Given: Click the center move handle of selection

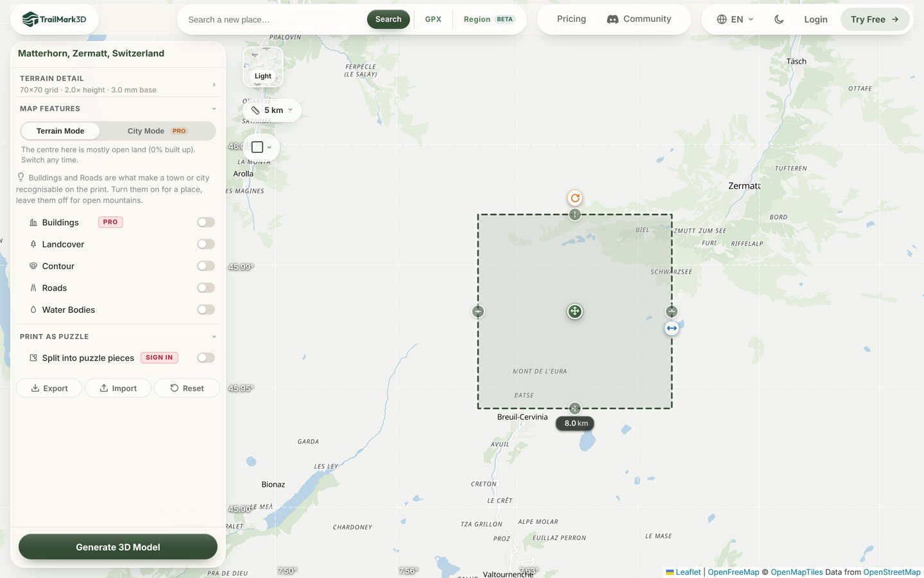Looking at the screenshot, I should 575,311.
